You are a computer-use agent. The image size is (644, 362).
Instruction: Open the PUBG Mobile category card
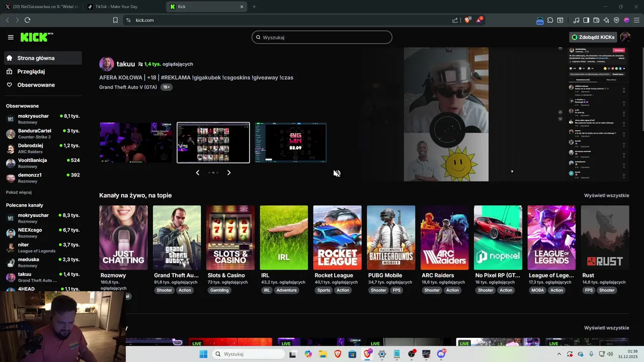[391, 237]
